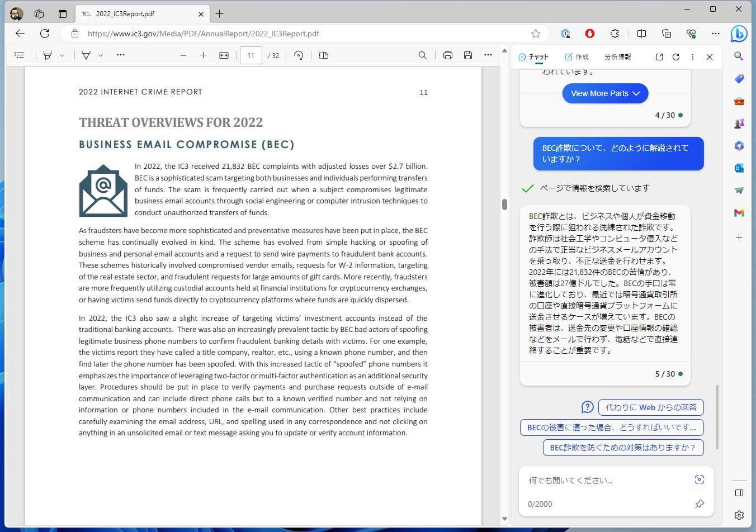Toggle the page layout view mode

[323, 55]
